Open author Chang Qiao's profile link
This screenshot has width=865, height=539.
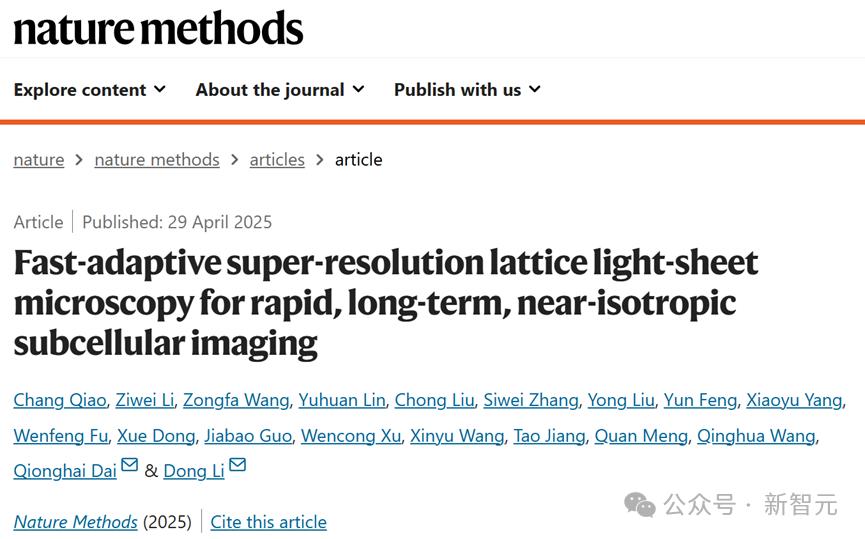[x=60, y=400]
